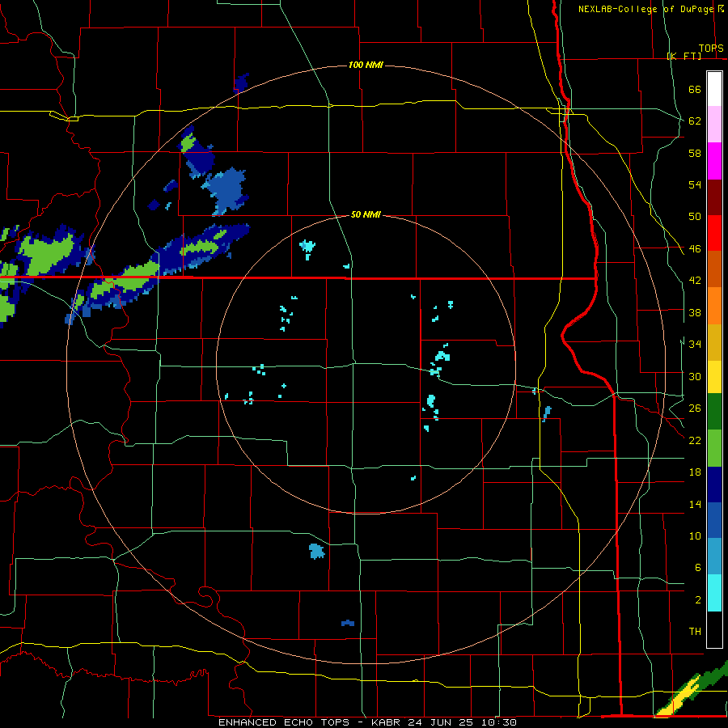Click the 58 value on the legend
Screen dimensions: 728x728
coord(695,153)
